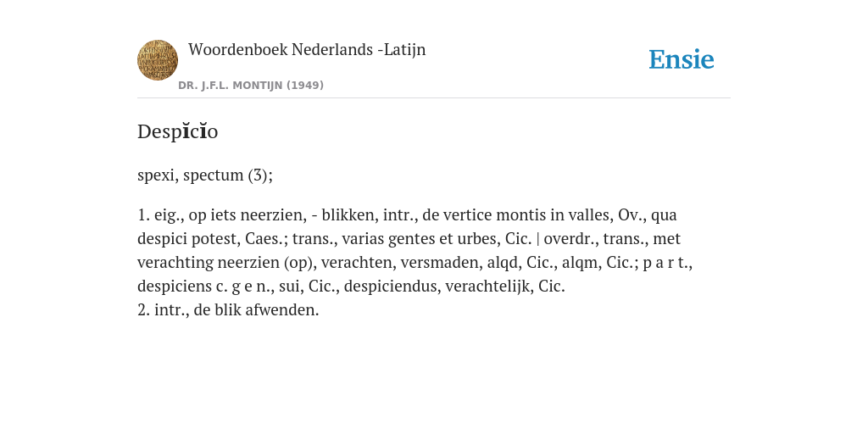Open the Ensie logo link
Image resolution: width=868 pixels, height=434 pixels.
pyautogui.click(x=682, y=59)
